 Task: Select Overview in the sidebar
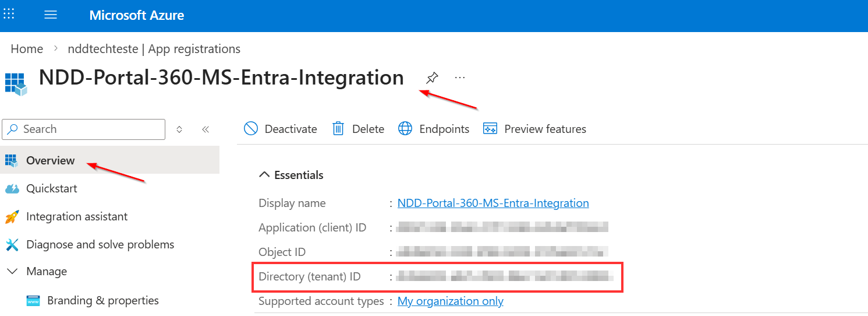click(x=51, y=160)
